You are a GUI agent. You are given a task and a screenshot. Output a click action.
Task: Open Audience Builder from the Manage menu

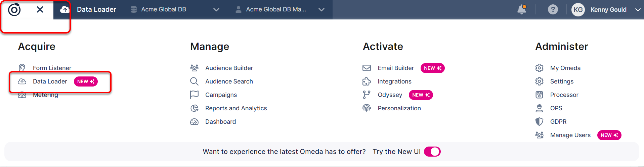pos(229,68)
